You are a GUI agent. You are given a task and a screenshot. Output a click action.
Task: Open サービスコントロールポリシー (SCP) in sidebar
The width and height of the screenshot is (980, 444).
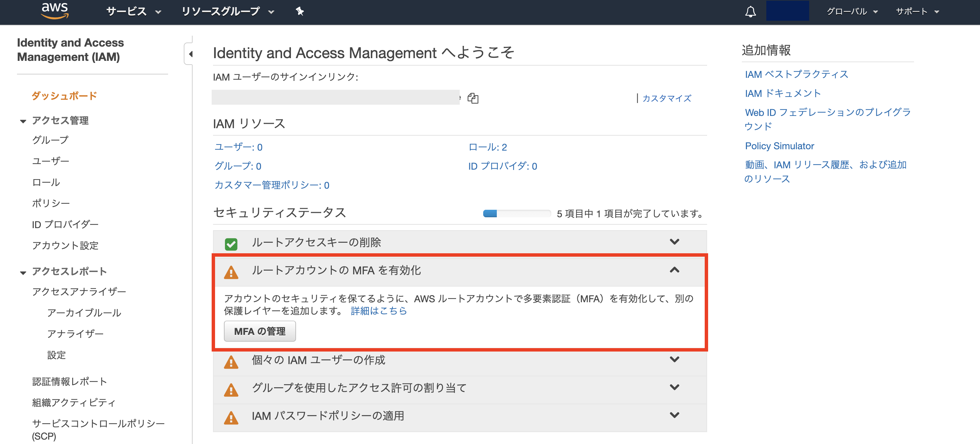99,430
